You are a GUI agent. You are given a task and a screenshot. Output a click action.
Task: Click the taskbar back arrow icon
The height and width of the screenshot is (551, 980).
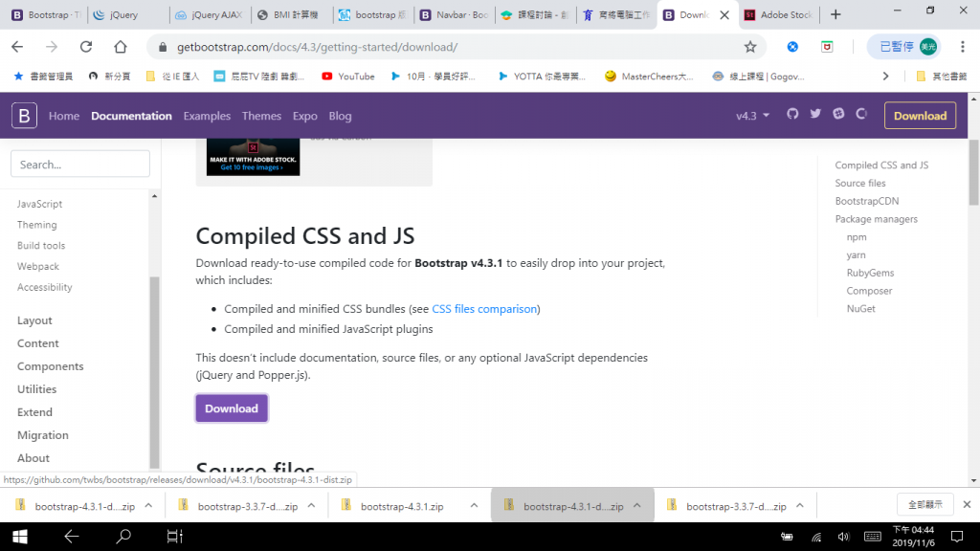point(71,537)
